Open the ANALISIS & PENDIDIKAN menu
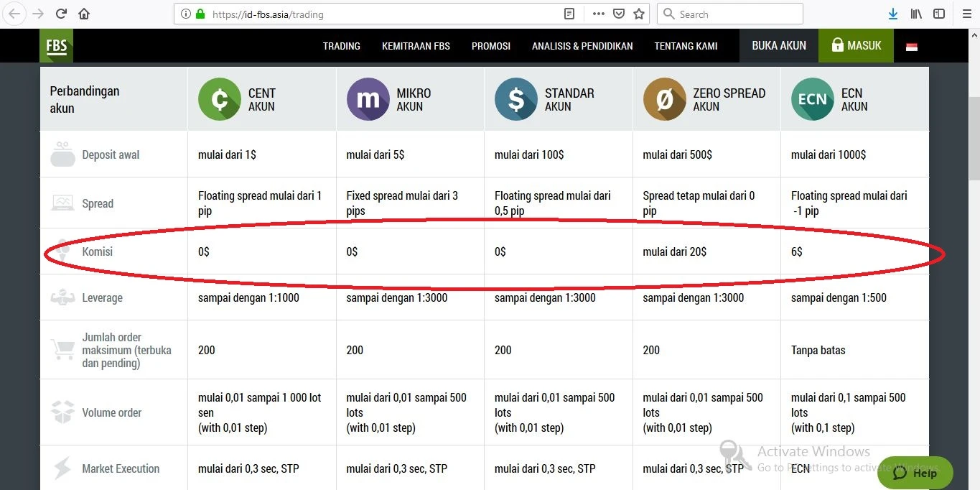 [x=582, y=46]
